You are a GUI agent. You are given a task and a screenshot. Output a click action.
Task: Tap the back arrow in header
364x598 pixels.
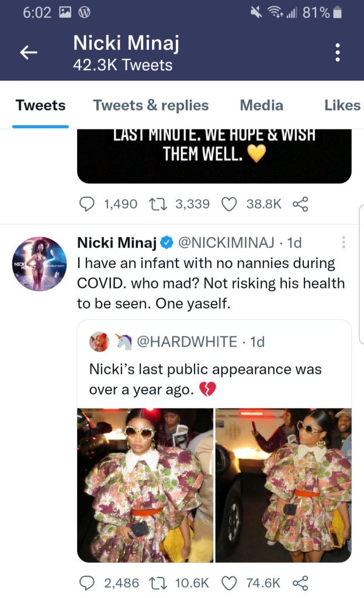click(29, 53)
